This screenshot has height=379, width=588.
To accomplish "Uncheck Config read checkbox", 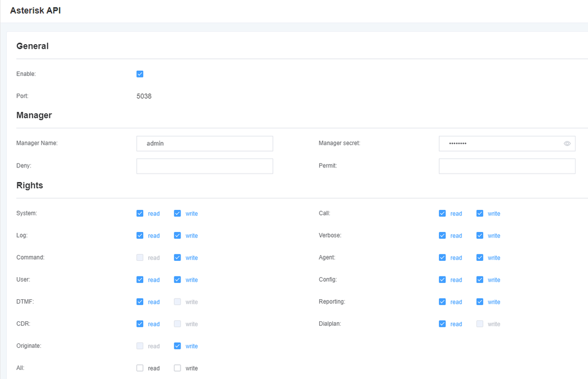I will tap(443, 279).
